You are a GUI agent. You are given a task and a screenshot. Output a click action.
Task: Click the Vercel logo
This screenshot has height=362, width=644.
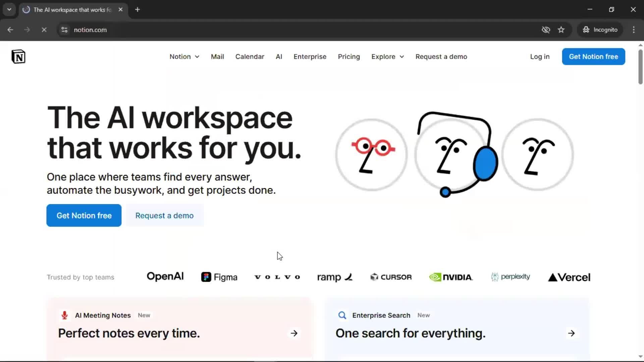(569, 278)
